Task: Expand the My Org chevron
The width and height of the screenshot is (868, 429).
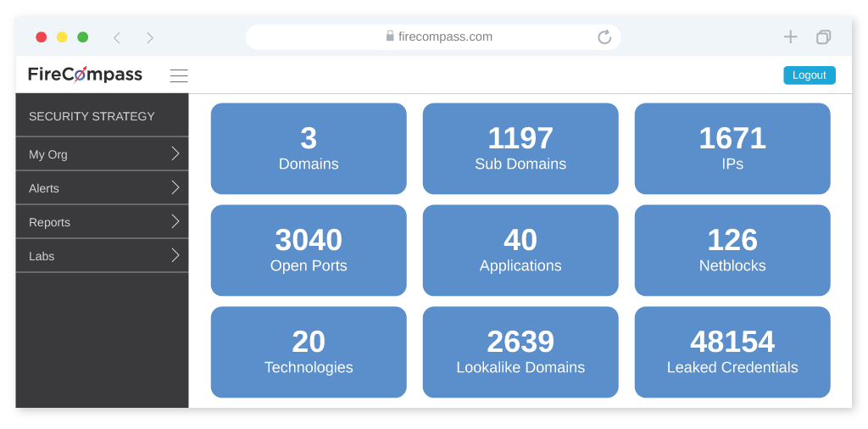Action: (175, 154)
